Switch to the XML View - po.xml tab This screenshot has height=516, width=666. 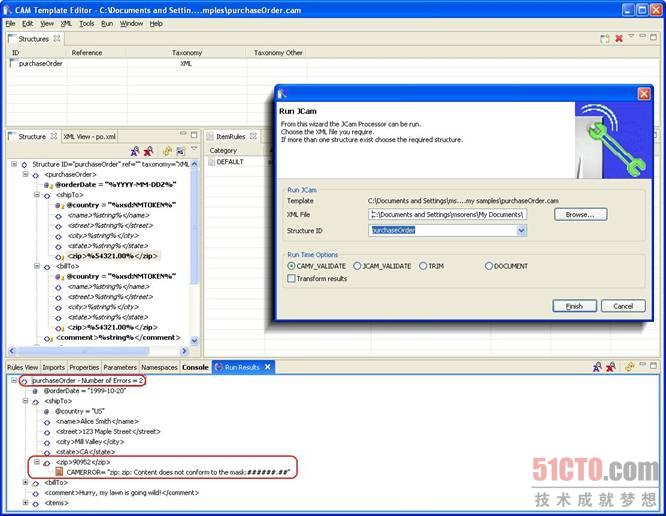[89, 137]
